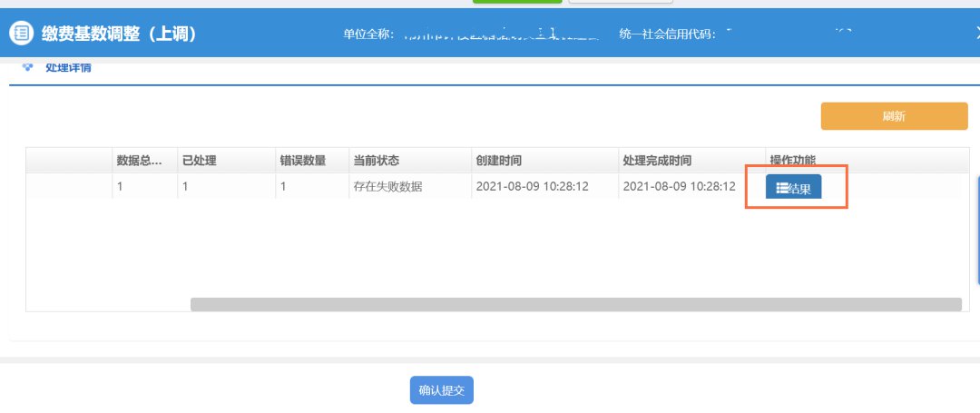Select the 错误数量 column header
Screen dimensions: 980x413
click(312, 161)
